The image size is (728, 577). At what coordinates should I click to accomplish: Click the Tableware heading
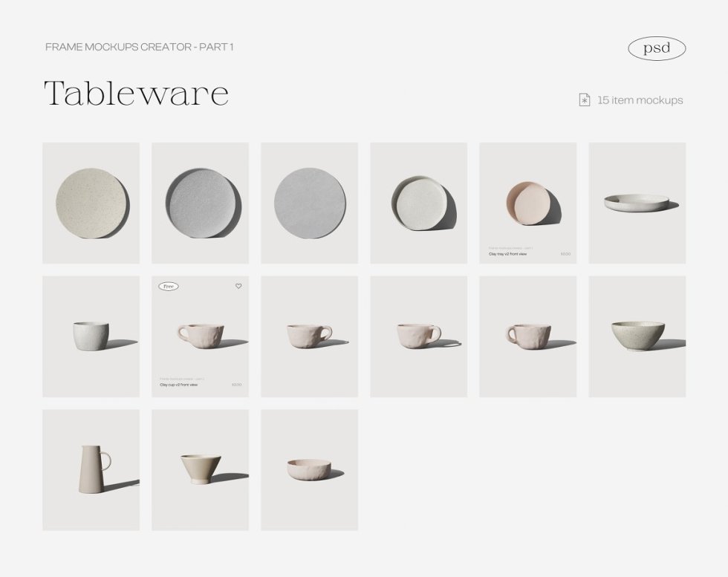136,93
